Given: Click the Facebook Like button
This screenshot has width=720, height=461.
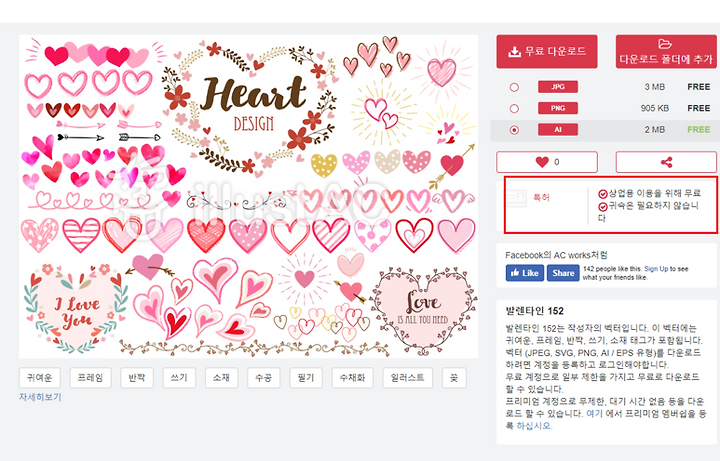Looking at the screenshot, I should pyautogui.click(x=525, y=273).
